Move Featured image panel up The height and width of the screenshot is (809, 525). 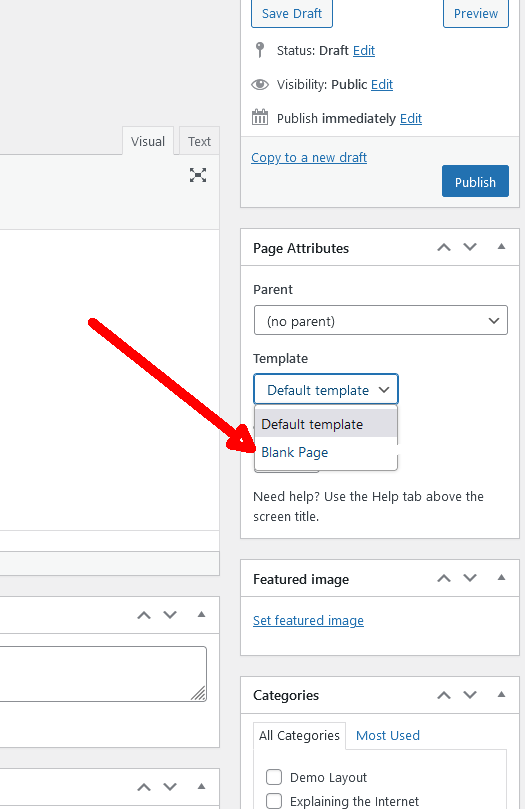click(x=444, y=578)
